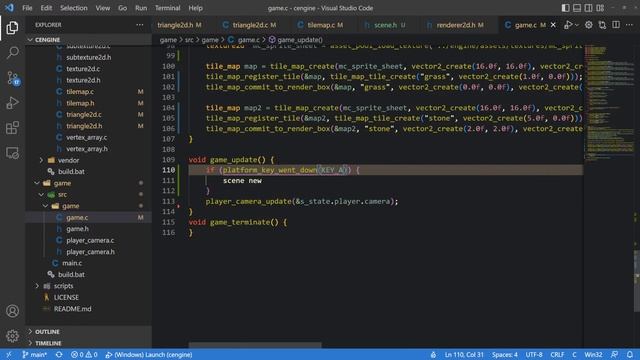This screenshot has height=360, width=640.
Task: Open the Terminal menu
Action: pyautogui.click(x=167, y=8)
